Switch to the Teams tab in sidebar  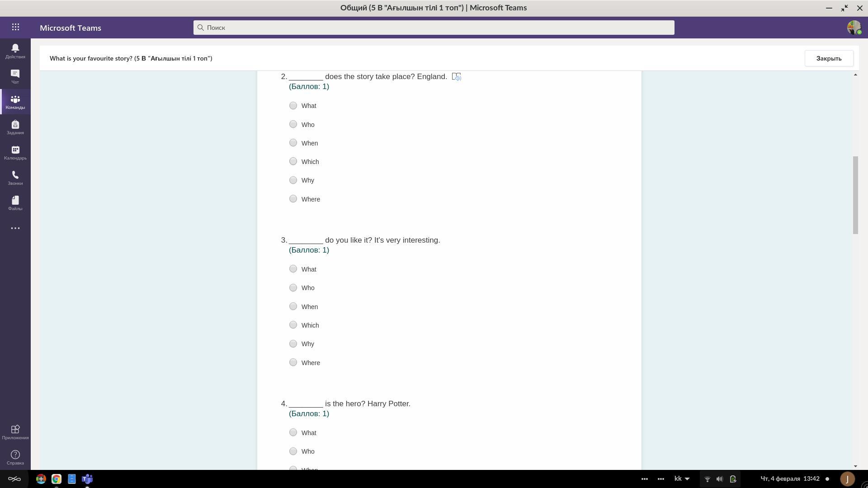(15, 102)
